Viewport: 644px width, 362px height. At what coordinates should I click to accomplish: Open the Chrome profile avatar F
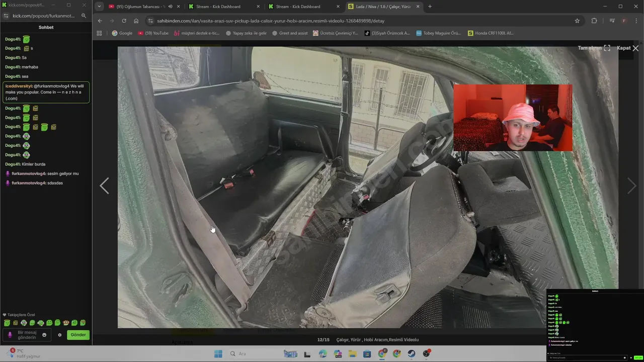(x=624, y=21)
